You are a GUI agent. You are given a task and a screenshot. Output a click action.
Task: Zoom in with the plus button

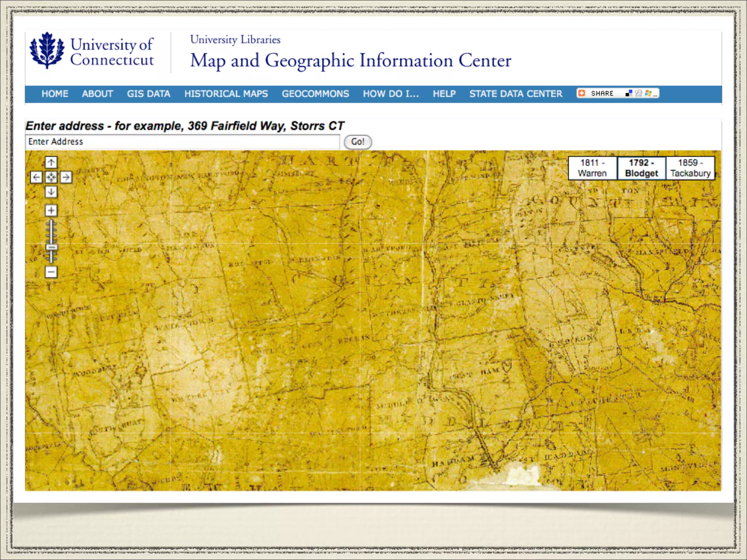[x=51, y=210]
